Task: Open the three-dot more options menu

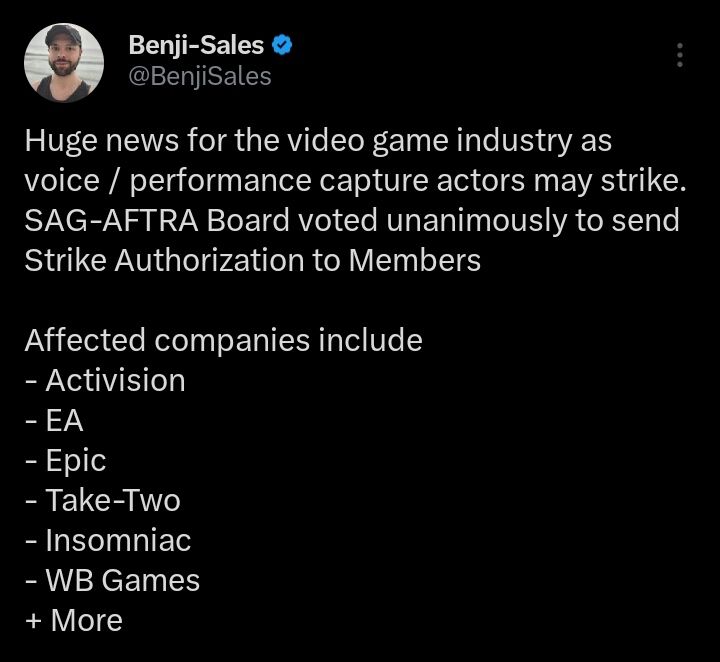Action: click(x=680, y=55)
